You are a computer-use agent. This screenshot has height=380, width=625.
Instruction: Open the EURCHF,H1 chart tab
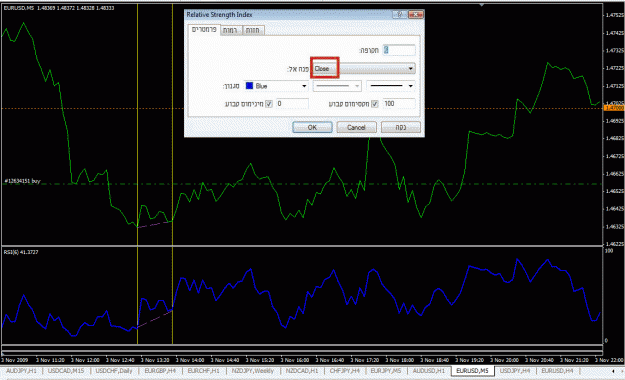tap(203, 371)
